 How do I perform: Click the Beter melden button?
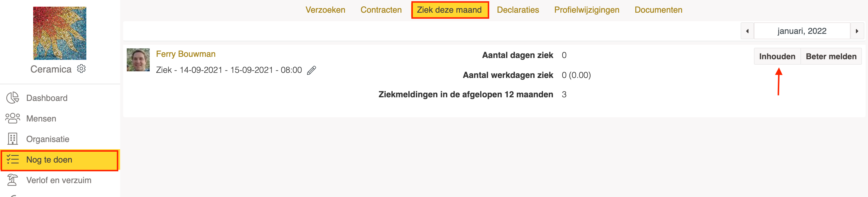click(x=831, y=56)
